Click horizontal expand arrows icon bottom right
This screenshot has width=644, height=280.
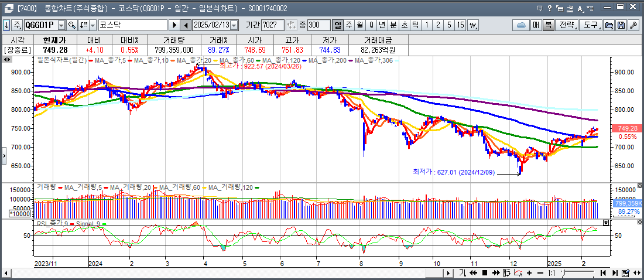tap(636, 272)
